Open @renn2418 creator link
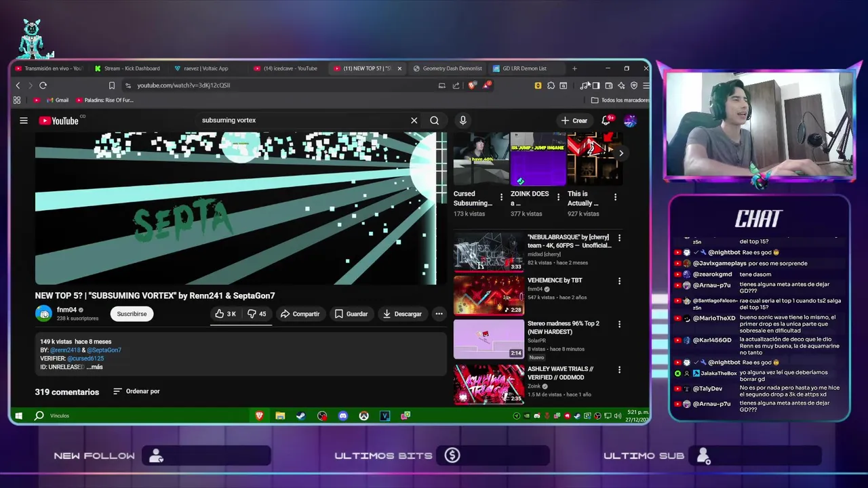868x488 pixels. 65,350
